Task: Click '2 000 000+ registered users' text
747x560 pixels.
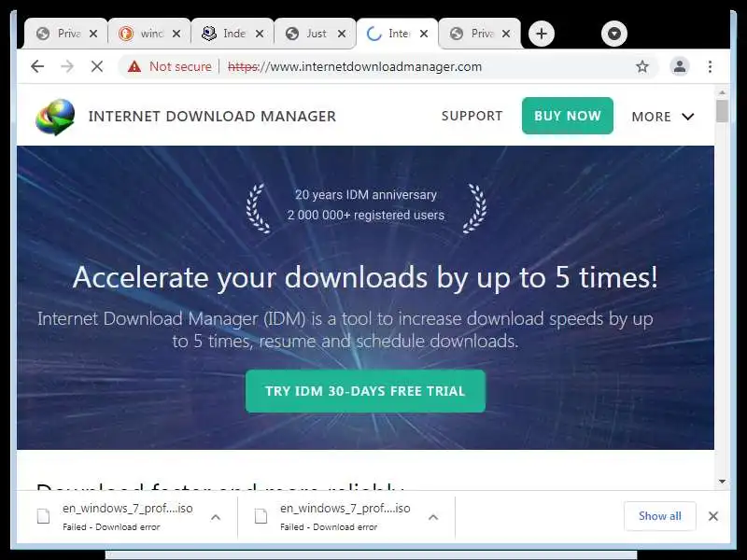Action: 366,216
